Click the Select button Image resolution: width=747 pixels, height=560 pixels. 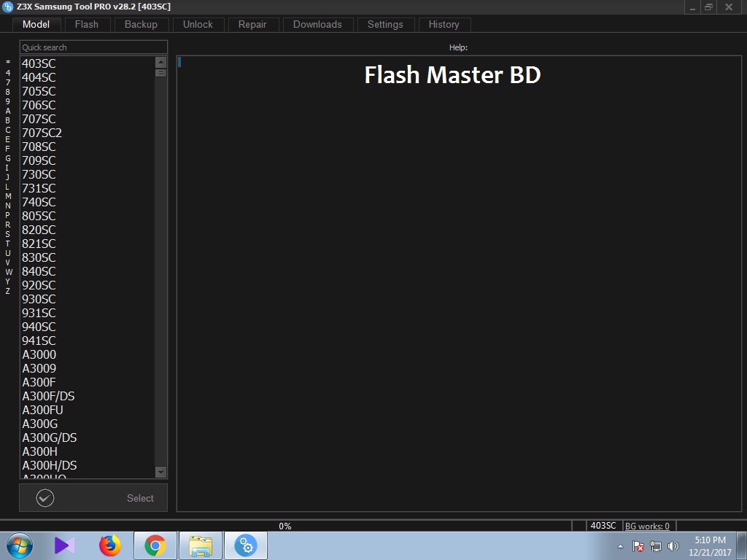click(x=93, y=498)
